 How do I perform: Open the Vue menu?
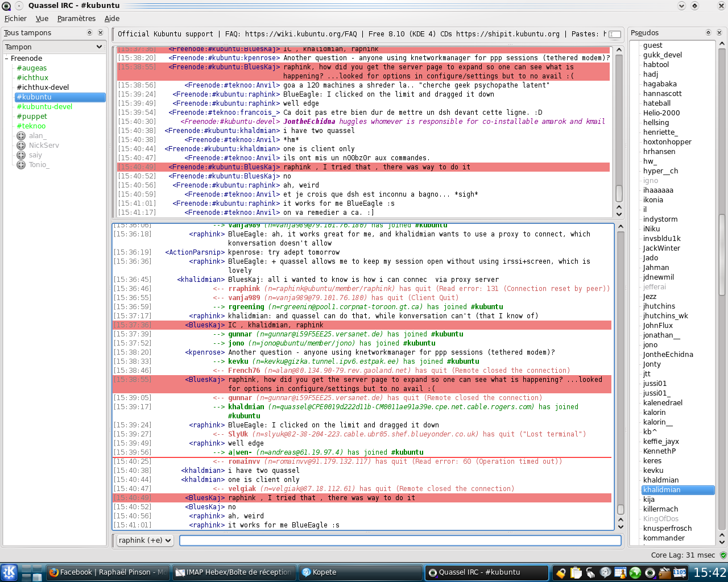42,19
